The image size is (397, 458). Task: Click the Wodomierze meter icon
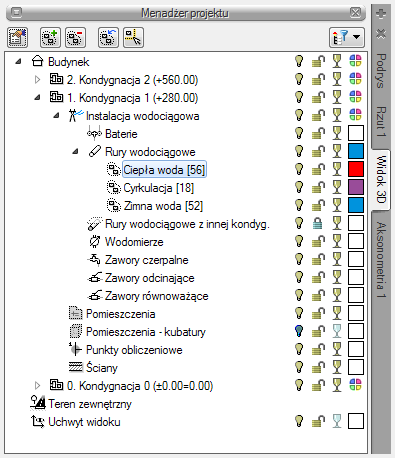95,242
